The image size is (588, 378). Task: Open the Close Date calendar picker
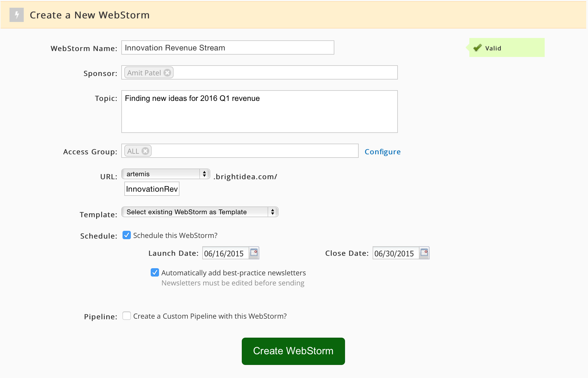pos(424,253)
